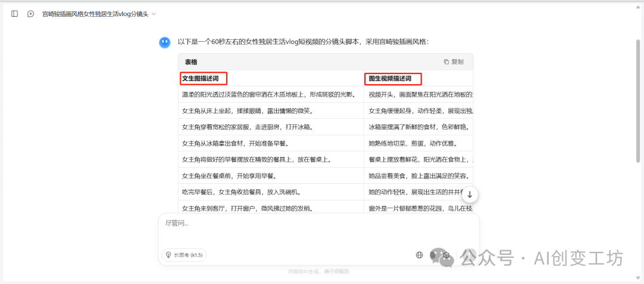Toggle 长思考 (k1.5) mode
The width and height of the screenshot is (644, 284).
point(184,255)
